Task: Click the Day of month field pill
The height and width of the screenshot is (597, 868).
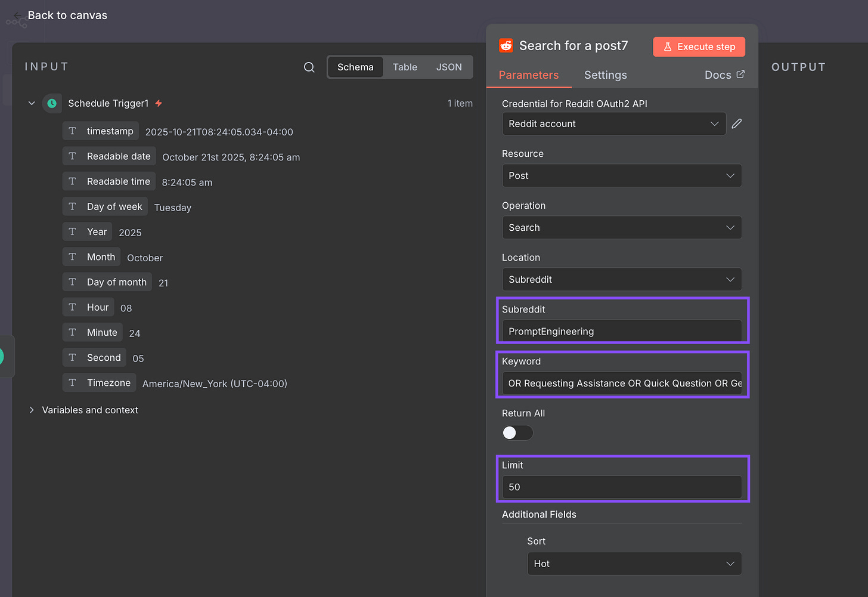Action: tap(107, 282)
